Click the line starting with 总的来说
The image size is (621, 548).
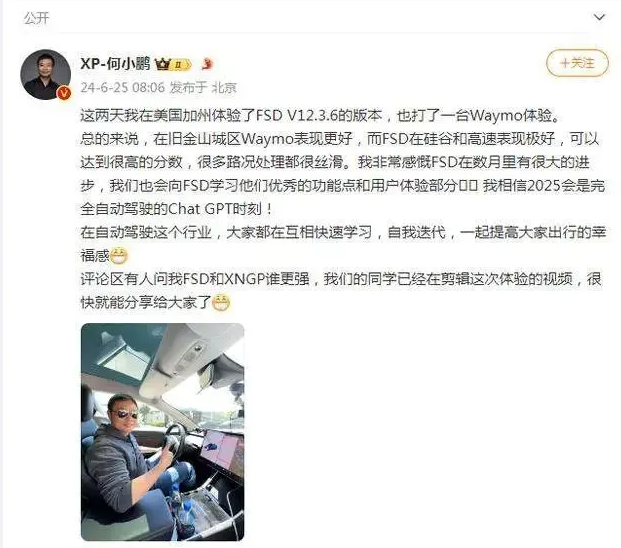[339, 139]
